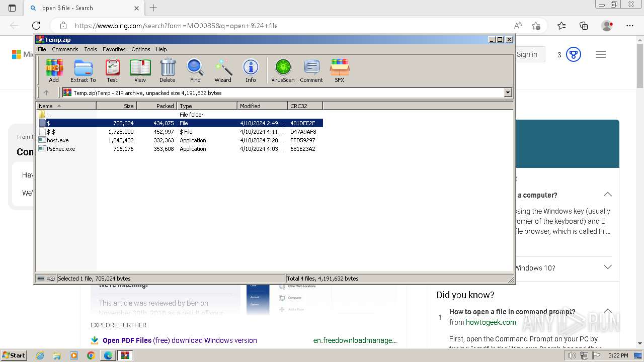Open the File menu in WinRAR

tap(42, 49)
